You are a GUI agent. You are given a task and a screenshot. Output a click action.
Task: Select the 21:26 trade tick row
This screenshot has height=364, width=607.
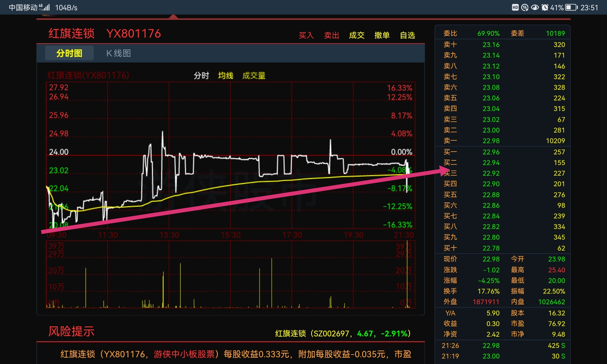(x=503, y=345)
